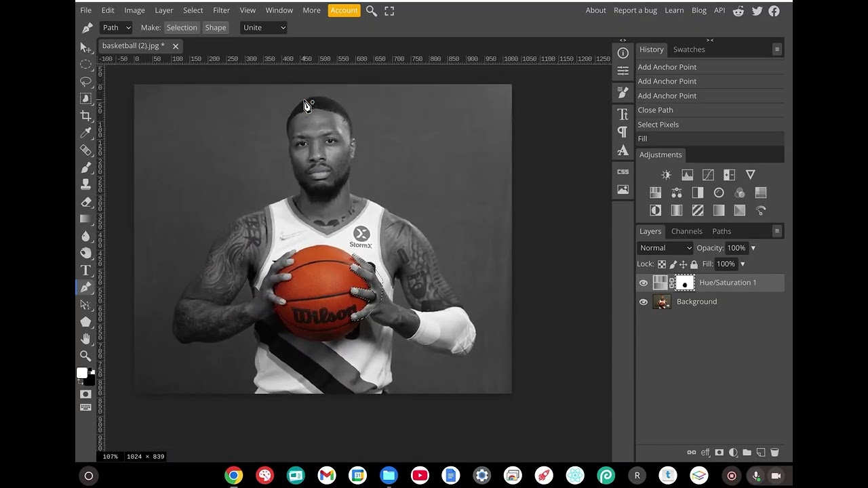The height and width of the screenshot is (488, 868).
Task: Toggle fullscreen mode icon
Action: (389, 11)
